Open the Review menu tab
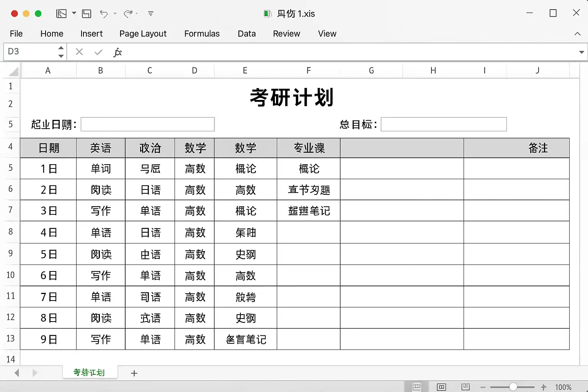Screen dimensions: 588x392 pos(286,34)
